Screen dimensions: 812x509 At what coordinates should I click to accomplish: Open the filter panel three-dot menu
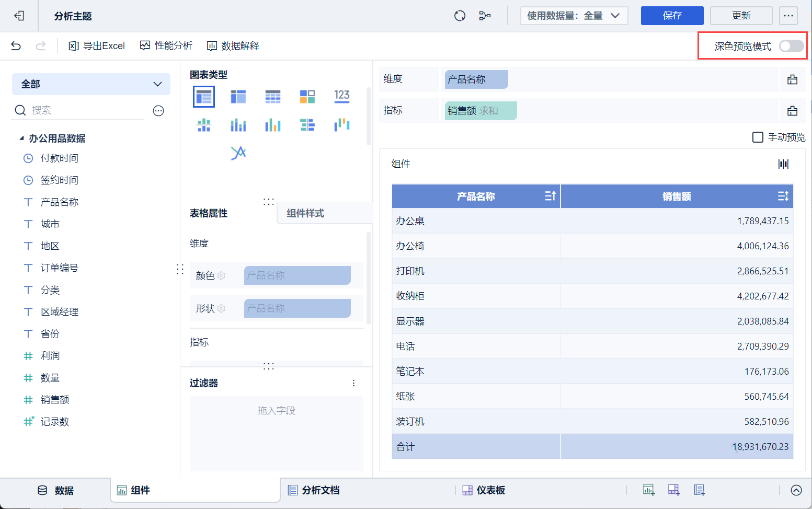pos(353,383)
